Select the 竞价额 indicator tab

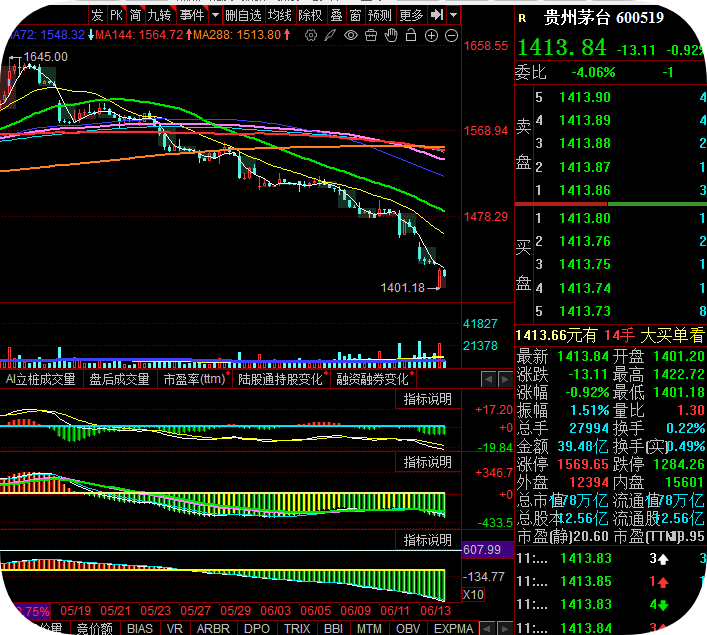[x=94, y=628]
